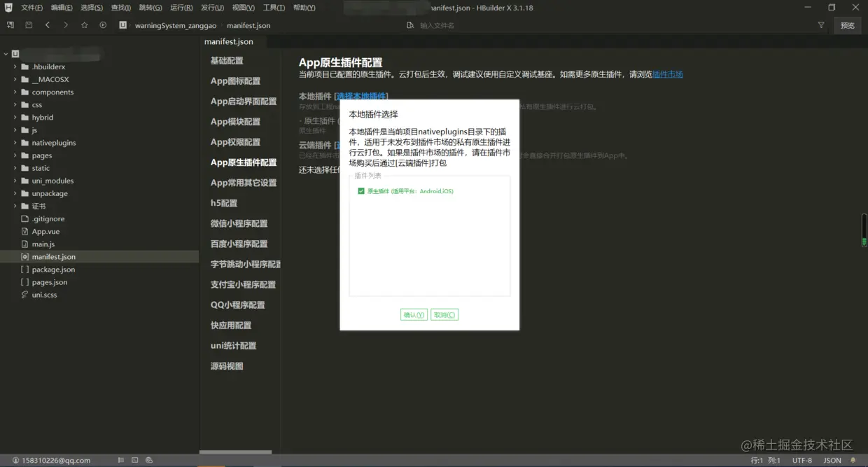Open the 运行(R) menu
The height and width of the screenshot is (467, 868).
tap(181, 8)
